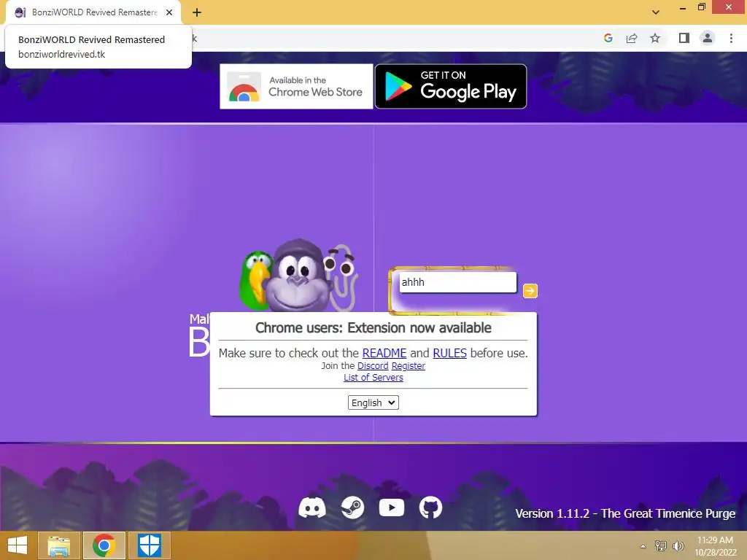Image resolution: width=747 pixels, height=560 pixels.
Task: Click the volume speaker tray icon
Action: [x=678, y=545]
